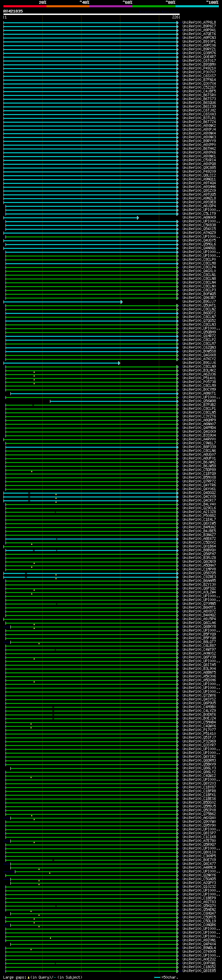Open hit UniRef100_Q4UGY5

[x=199, y=241]
